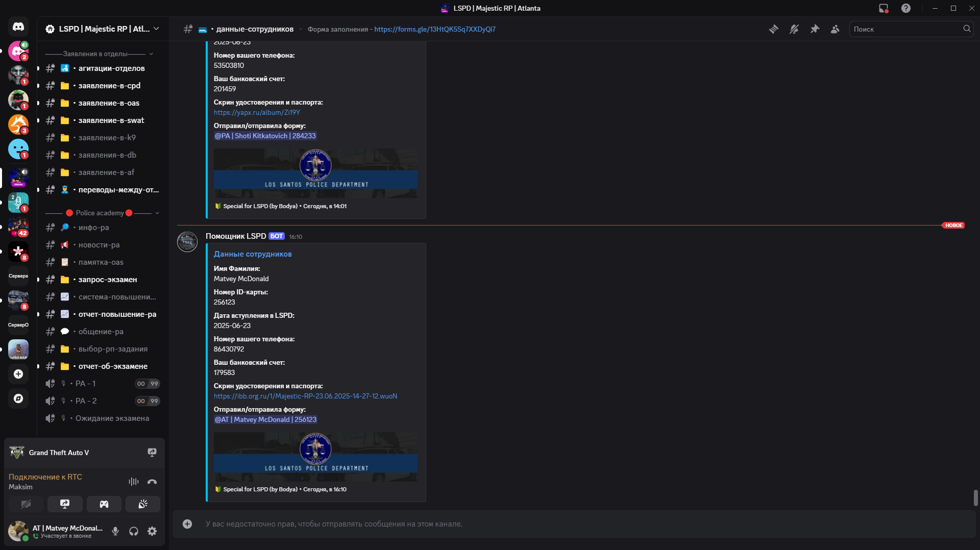Image resolution: width=980 pixels, height=550 pixels.
Task: Open the заявление-в-cpd channel
Action: point(103,86)
